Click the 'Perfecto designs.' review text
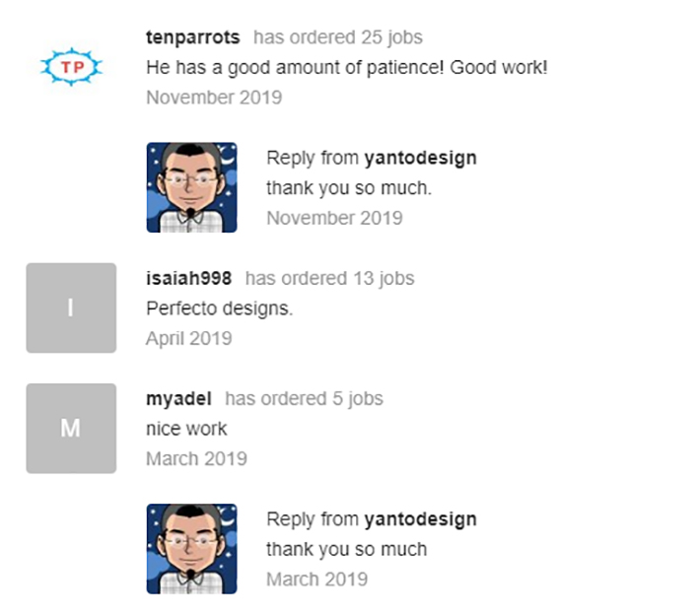The image size is (700, 616). point(219,308)
